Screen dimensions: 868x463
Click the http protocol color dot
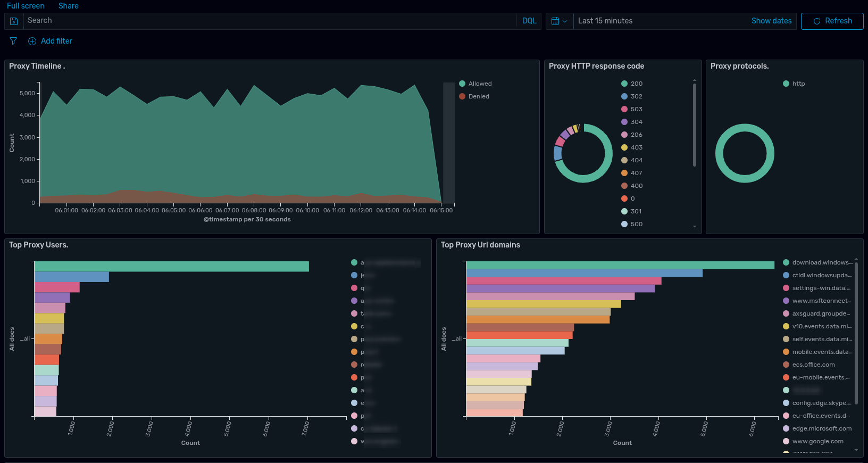click(x=786, y=84)
